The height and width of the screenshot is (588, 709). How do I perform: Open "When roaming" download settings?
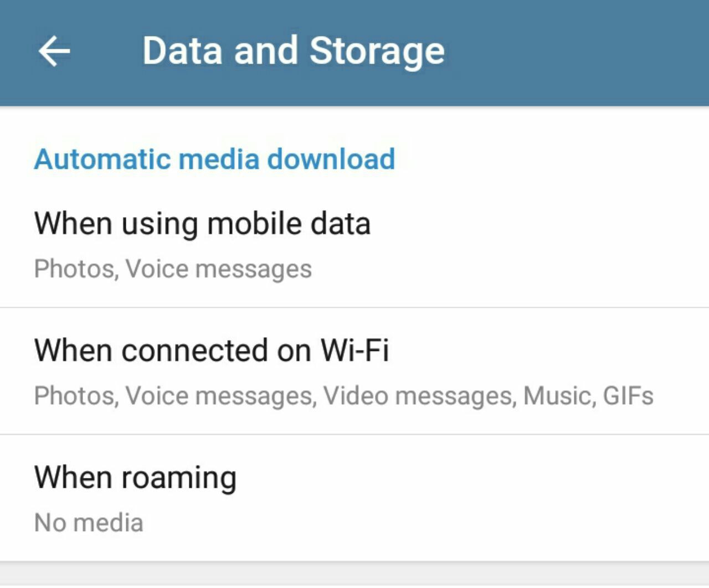click(x=135, y=478)
